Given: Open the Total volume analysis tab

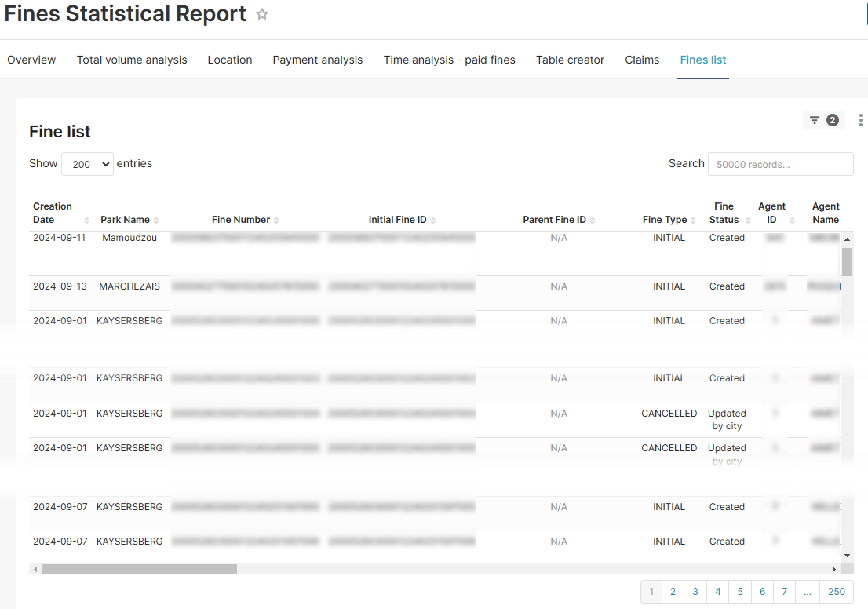Looking at the screenshot, I should [132, 60].
